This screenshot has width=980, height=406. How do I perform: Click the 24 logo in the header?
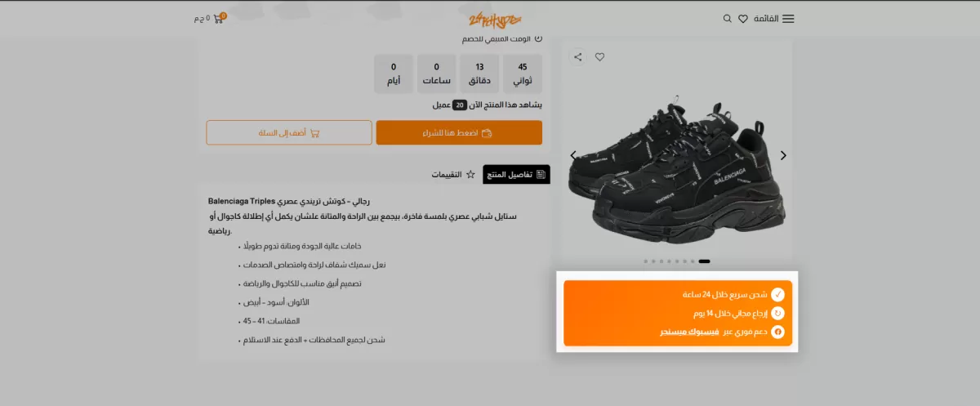point(495,19)
